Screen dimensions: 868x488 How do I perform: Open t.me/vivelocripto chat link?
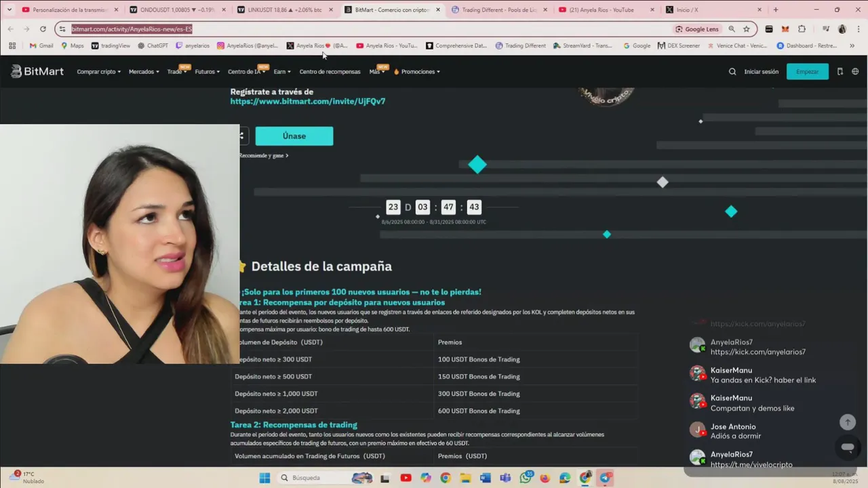(751, 465)
